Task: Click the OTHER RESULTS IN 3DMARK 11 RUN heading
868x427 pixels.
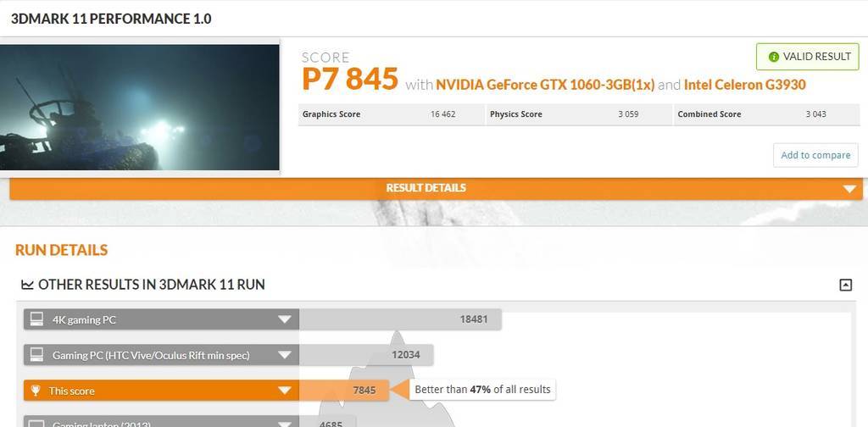Action: [x=152, y=285]
